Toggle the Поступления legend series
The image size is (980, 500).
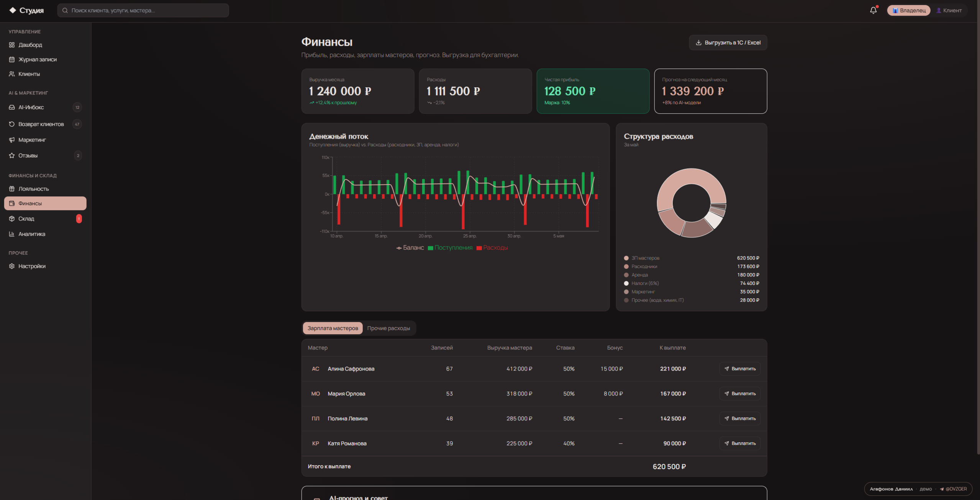(450, 248)
